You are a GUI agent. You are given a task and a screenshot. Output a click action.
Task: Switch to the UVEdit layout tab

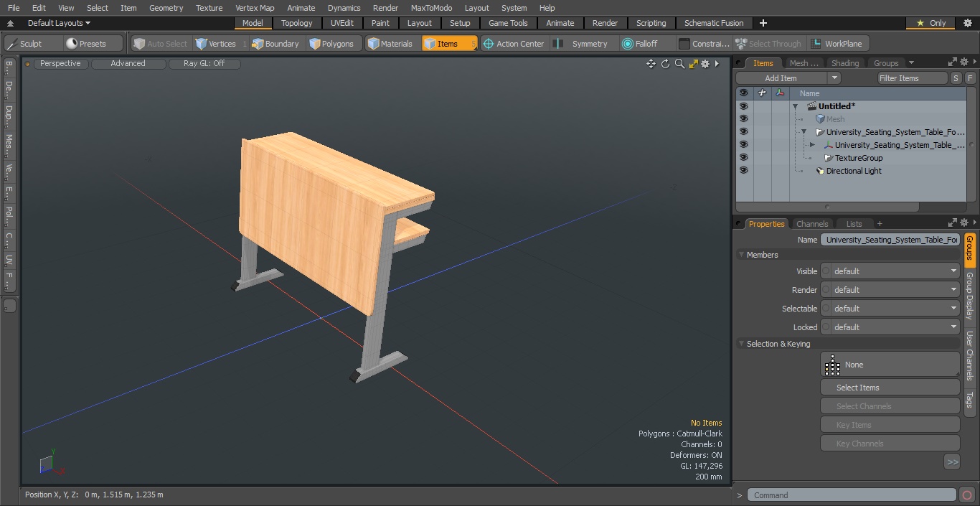point(341,23)
